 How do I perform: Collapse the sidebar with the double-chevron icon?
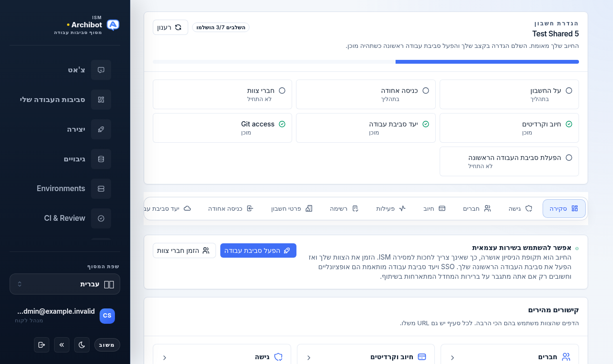coord(62,345)
